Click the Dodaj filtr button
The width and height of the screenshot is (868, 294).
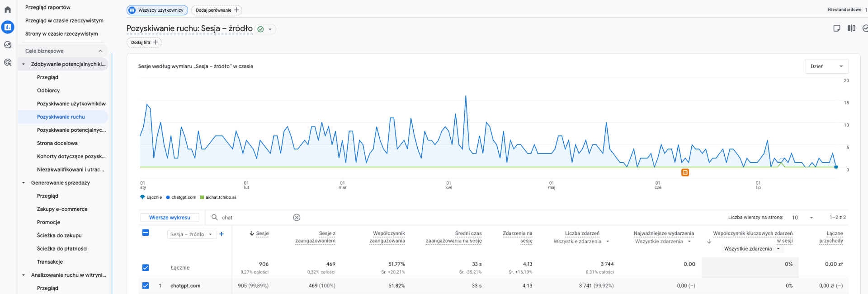click(x=144, y=42)
